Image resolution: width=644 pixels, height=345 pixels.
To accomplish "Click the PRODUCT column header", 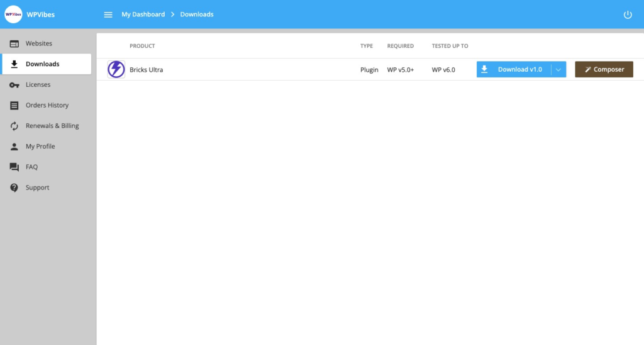I will (142, 46).
